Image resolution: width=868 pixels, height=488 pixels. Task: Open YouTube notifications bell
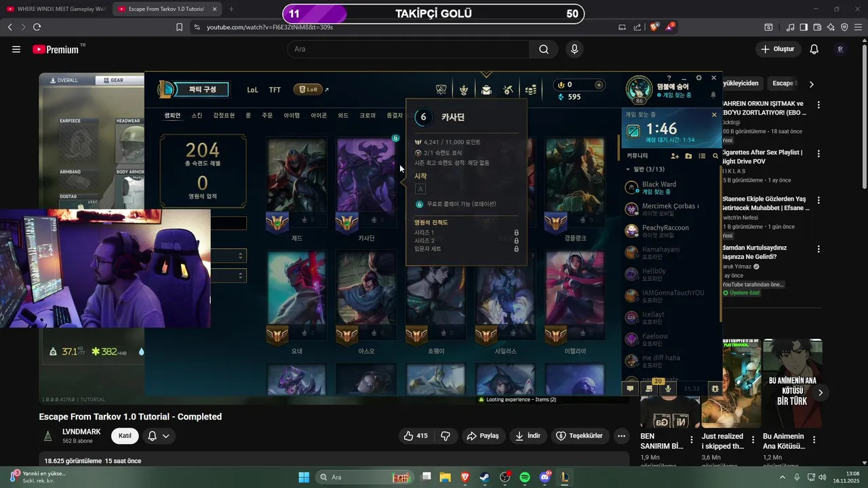814,49
